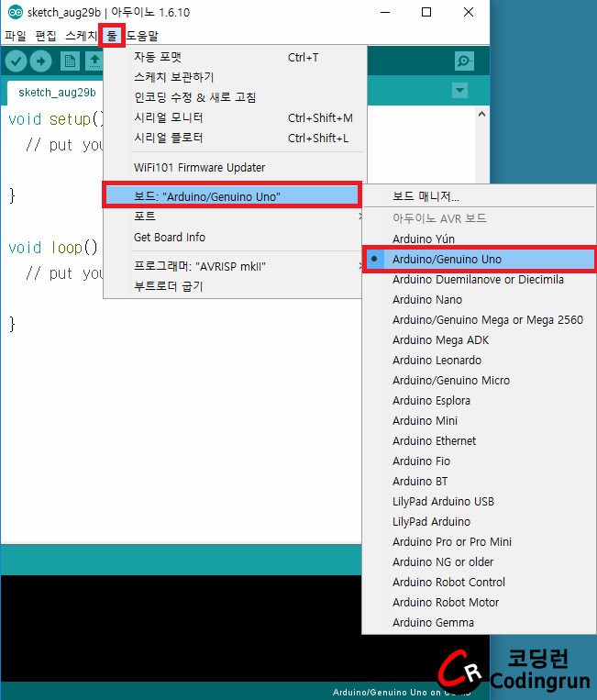597x700 pixels.
Task: Select LilyPad Arduino USB board
Action: [480, 501]
